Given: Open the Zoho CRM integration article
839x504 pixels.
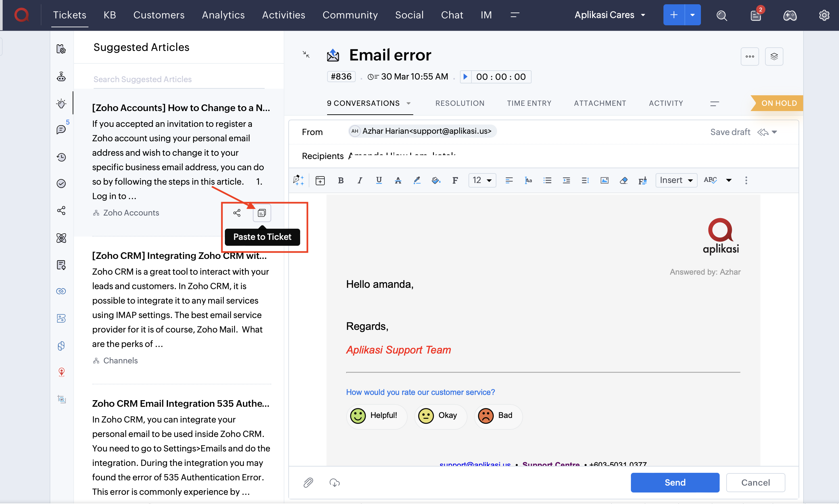Looking at the screenshot, I should [x=179, y=256].
